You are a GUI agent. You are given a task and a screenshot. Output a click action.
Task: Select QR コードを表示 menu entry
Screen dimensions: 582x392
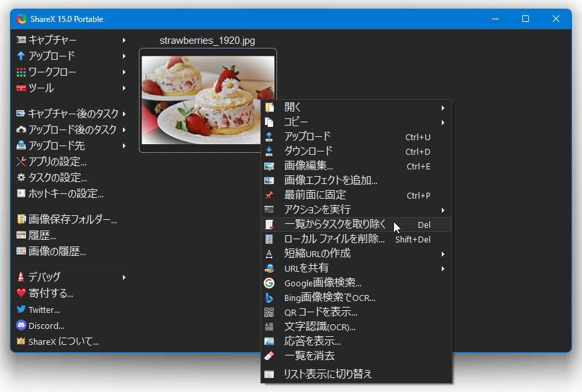(x=356, y=312)
